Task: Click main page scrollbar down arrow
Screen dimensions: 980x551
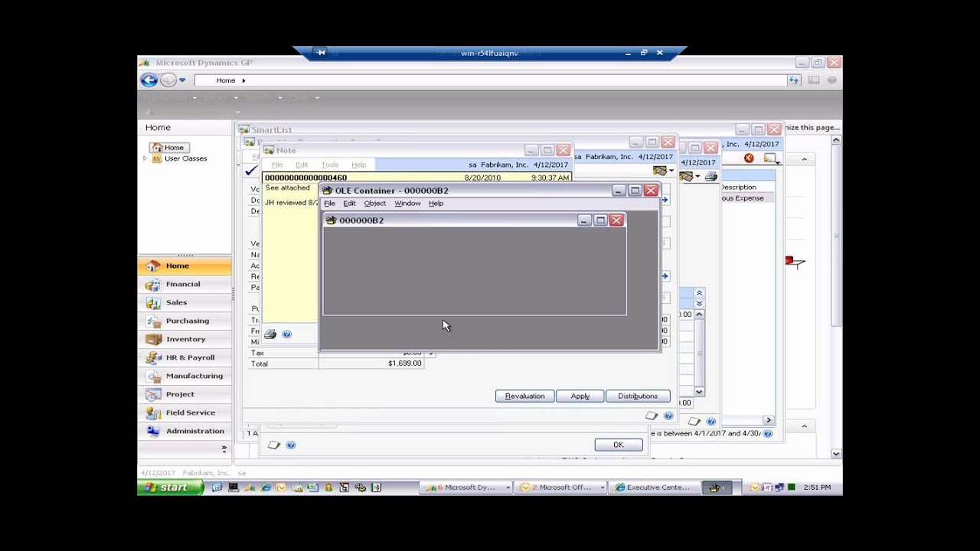Action: point(836,454)
